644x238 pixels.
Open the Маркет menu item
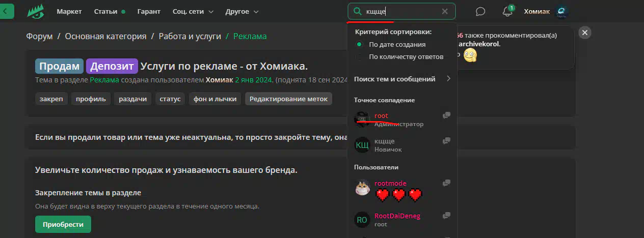click(69, 11)
